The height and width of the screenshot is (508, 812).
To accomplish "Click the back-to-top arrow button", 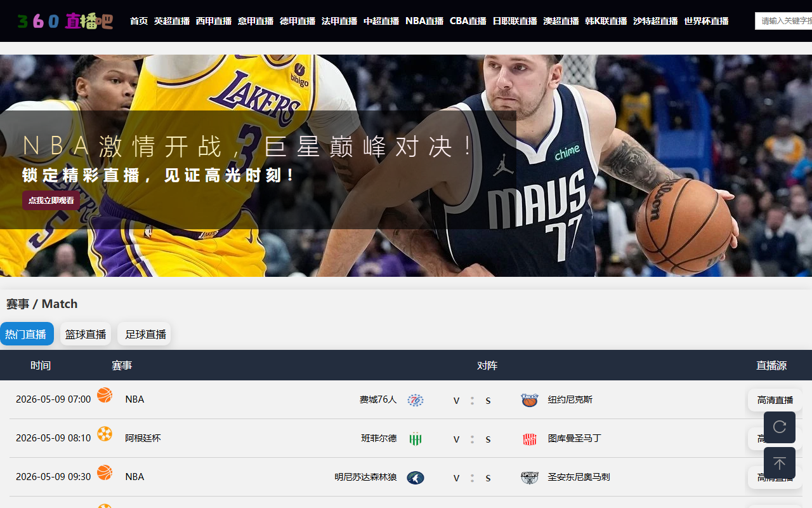I will tap(780, 463).
